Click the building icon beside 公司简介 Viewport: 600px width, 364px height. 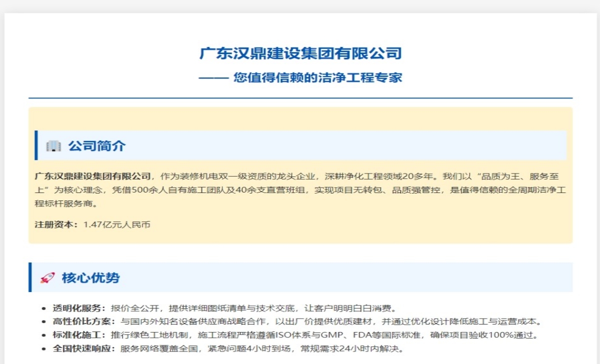tap(53, 146)
